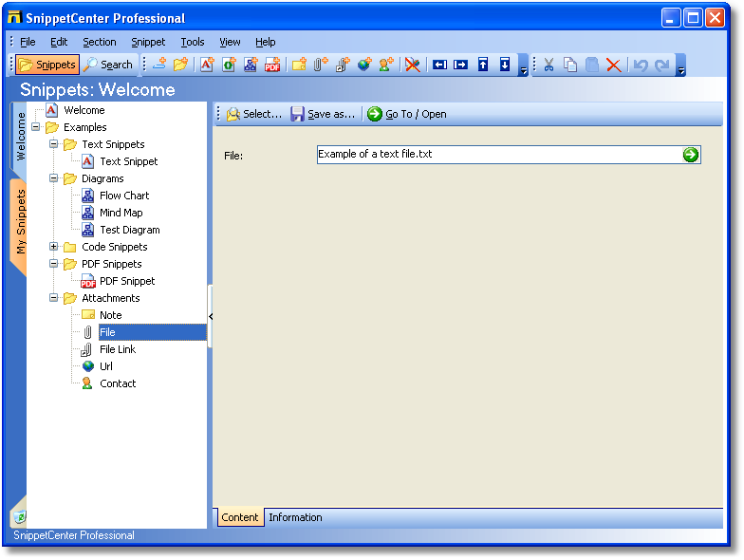The image size is (744, 560).
Task: Select the Welcome tree item
Action: (84, 110)
